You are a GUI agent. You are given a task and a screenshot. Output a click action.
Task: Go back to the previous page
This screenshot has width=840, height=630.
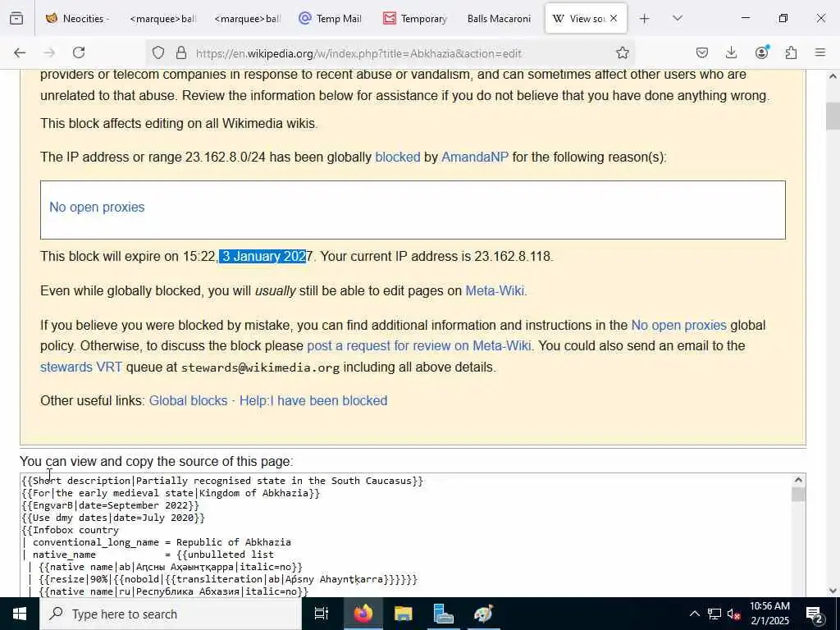(x=20, y=52)
